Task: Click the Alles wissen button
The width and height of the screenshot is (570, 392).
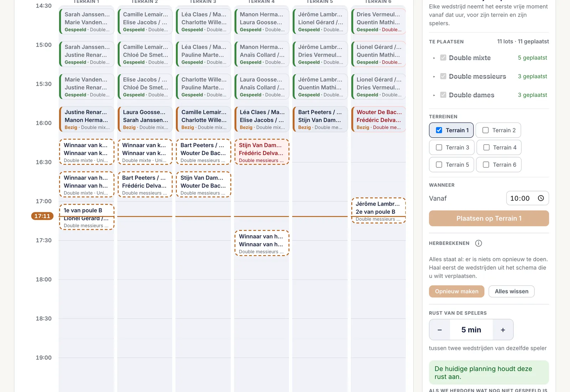Action: (x=511, y=292)
